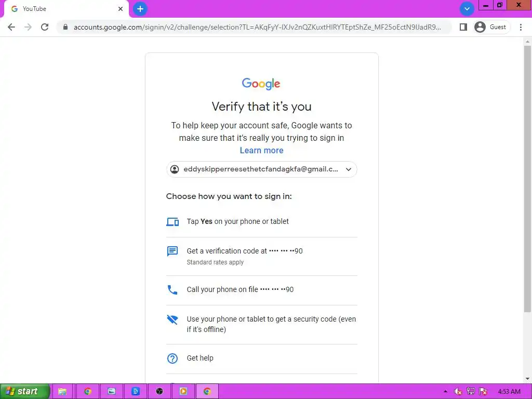Click the address bar URL
532x399 pixels.
click(x=257, y=27)
